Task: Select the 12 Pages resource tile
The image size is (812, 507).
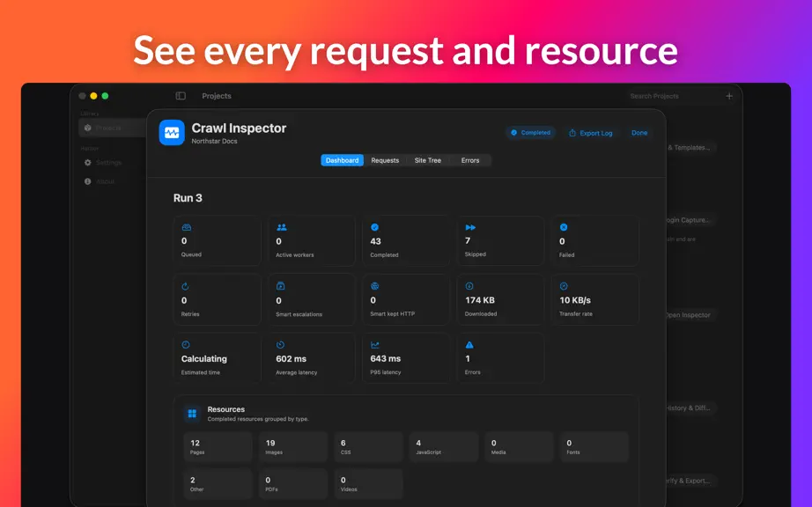Action: coord(218,447)
